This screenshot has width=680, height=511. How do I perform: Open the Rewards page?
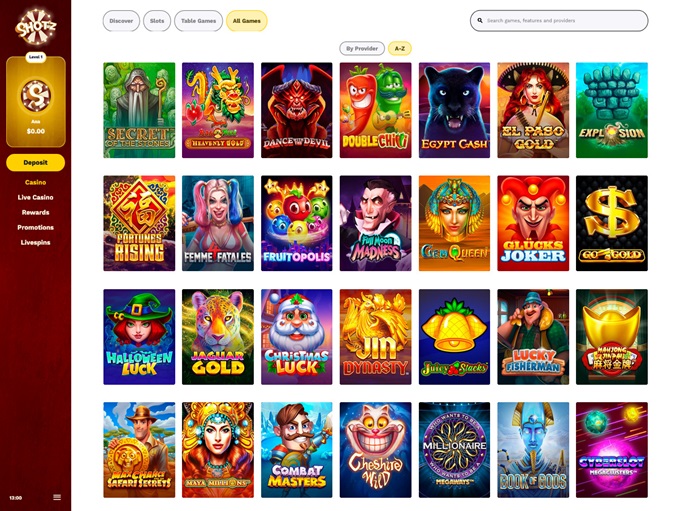click(36, 213)
